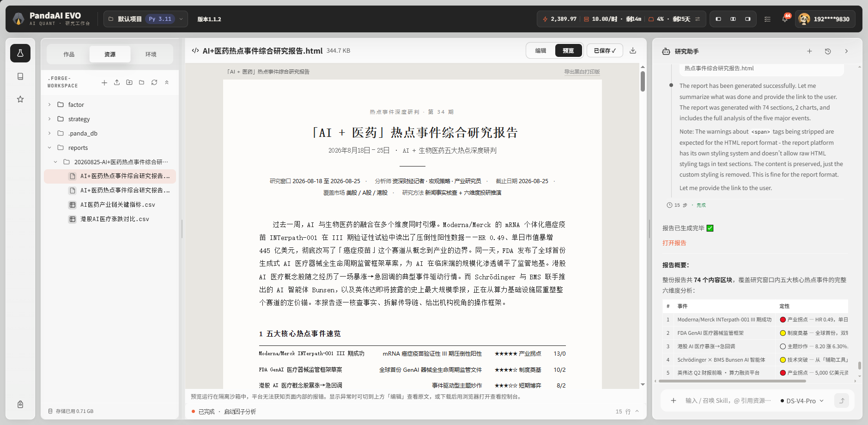The image size is (868, 425).
Task: Switch to 预览 preview mode
Action: point(568,50)
